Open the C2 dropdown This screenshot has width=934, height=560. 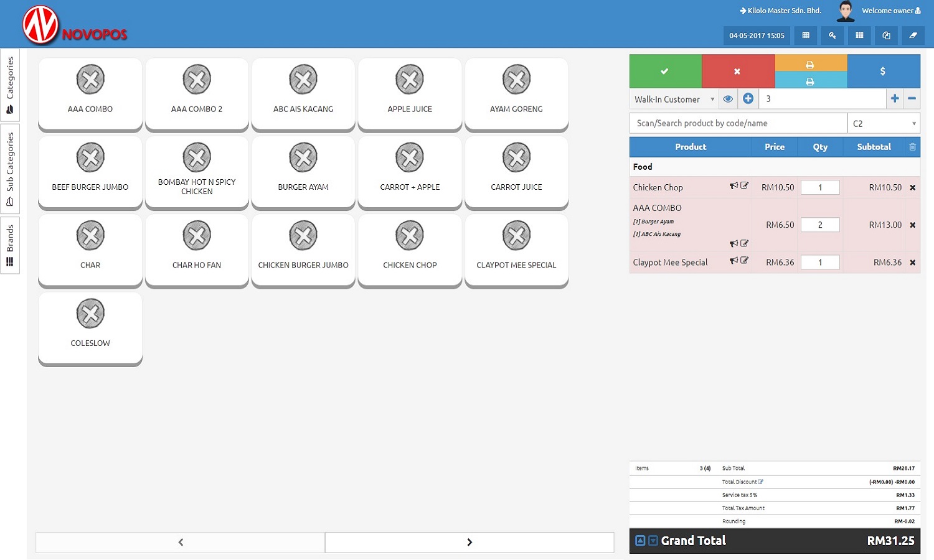(x=883, y=123)
